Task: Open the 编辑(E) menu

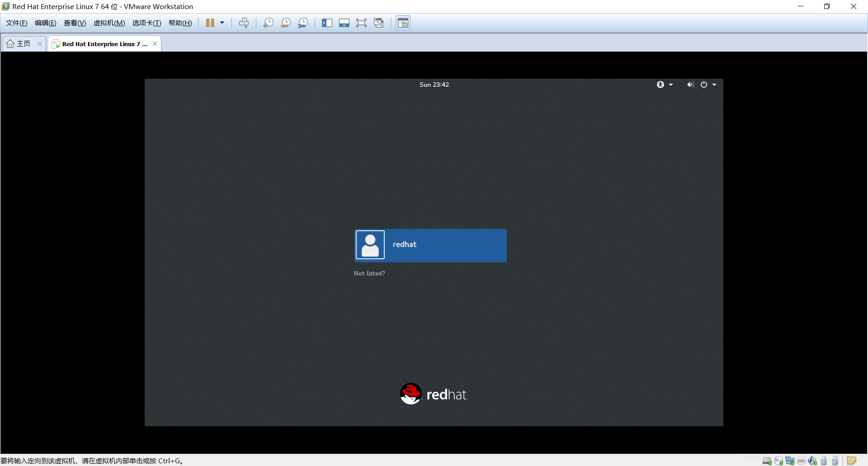Action: tap(46, 23)
